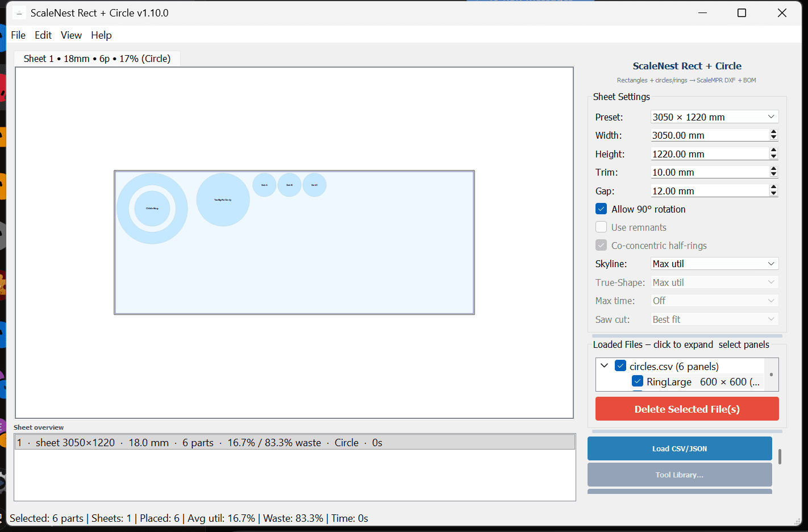Open the Max time dropdown
Image resolution: width=808 pixels, height=532 pixels.
pos(714,301)
